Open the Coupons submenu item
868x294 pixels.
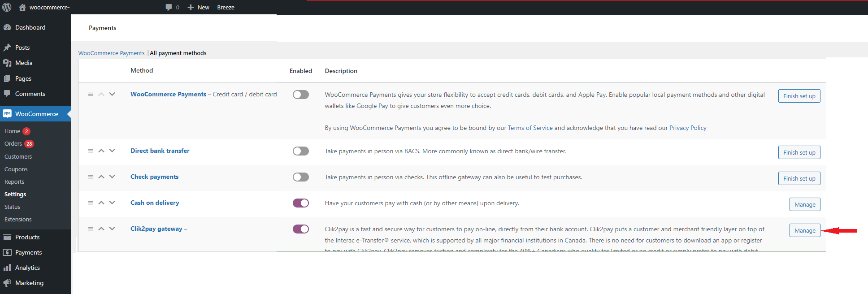[16, 169]
